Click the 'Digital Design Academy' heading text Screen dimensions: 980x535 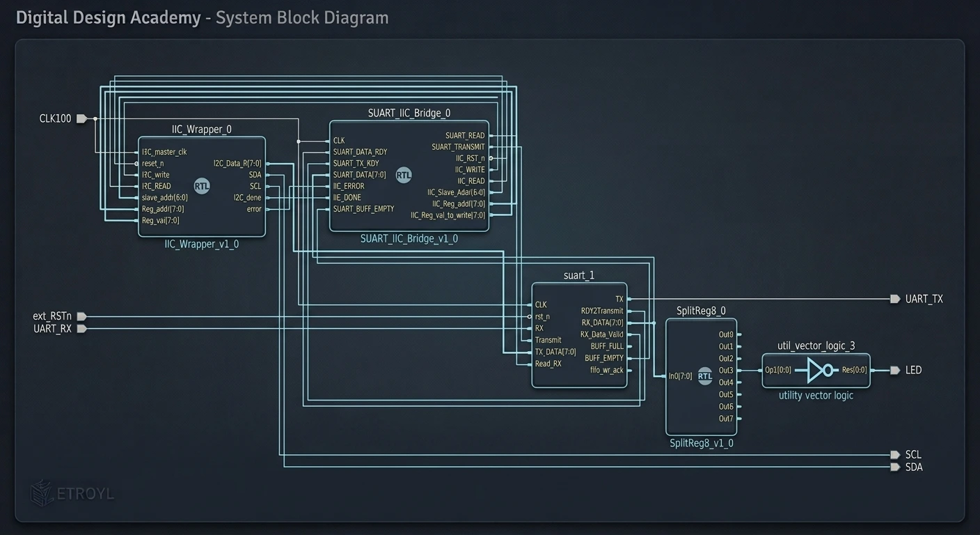108,17
